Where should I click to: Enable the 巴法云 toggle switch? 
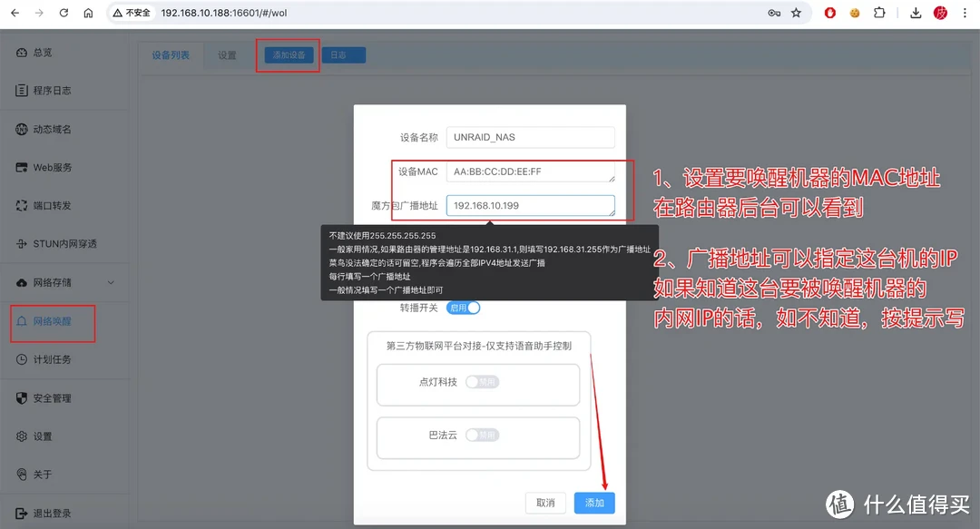click(482, 436)
